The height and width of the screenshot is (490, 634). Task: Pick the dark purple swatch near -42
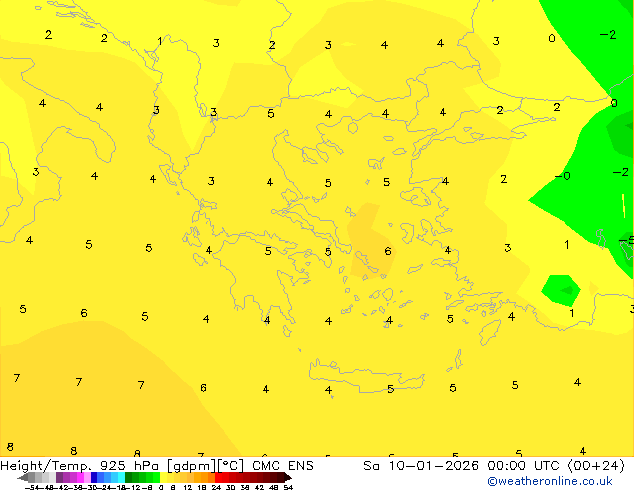point(59,477)
